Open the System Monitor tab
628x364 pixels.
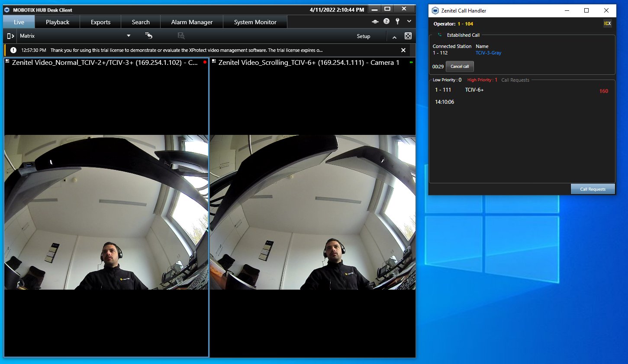point(255,22)
